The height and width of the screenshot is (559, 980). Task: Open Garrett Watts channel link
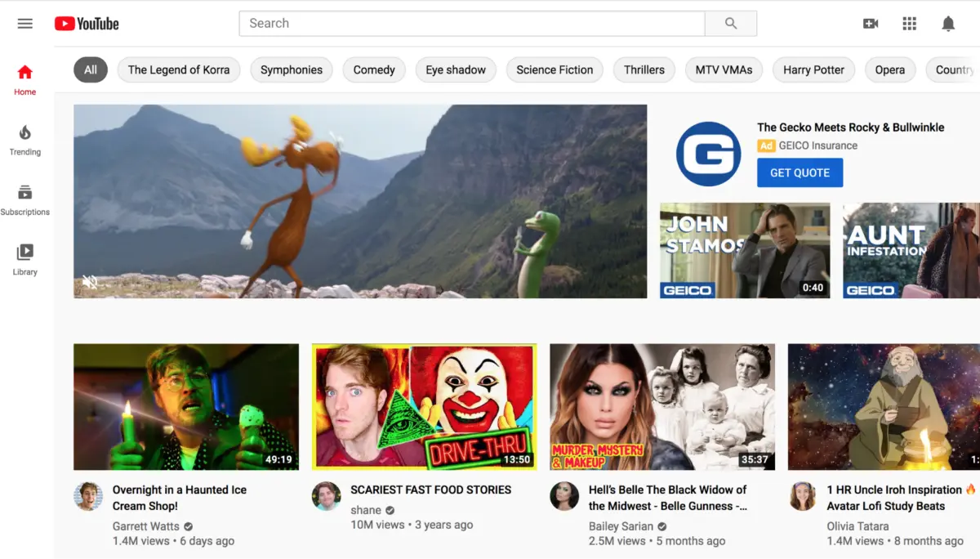click(146, 526)
